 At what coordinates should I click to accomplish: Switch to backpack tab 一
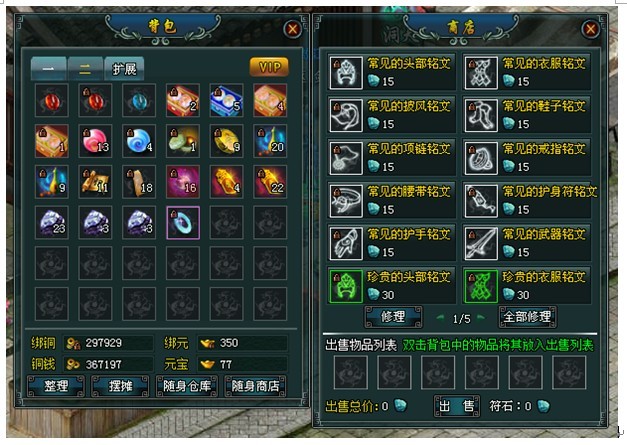[49, 69]
